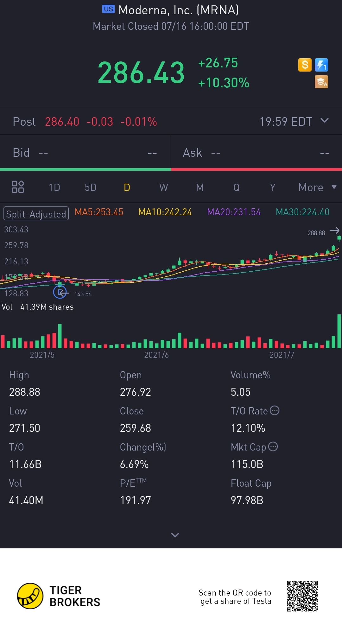
Task: Switch to 5D chart tab
Action: tap(91, 187)
